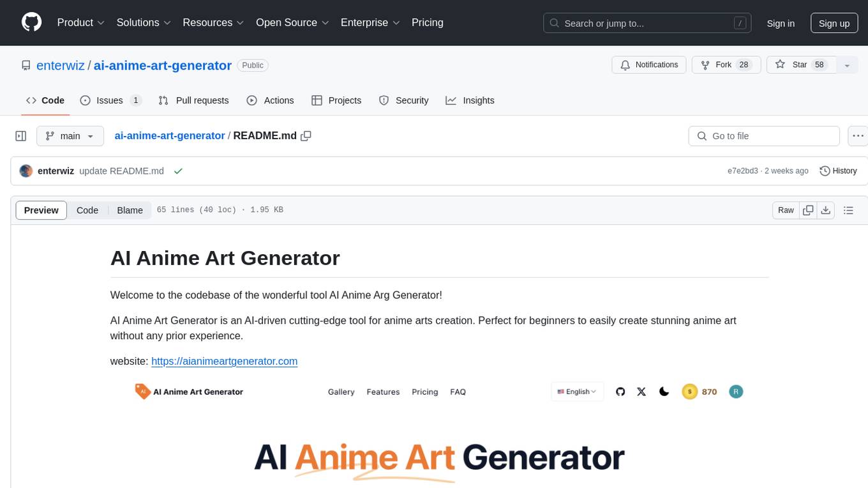Expand the Solutions menu
Screen dimensions: 868x488
[144, 22]
